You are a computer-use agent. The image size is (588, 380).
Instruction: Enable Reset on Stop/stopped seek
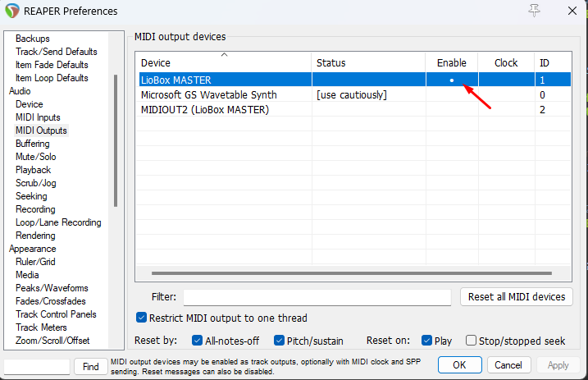(x=471, y=341)
